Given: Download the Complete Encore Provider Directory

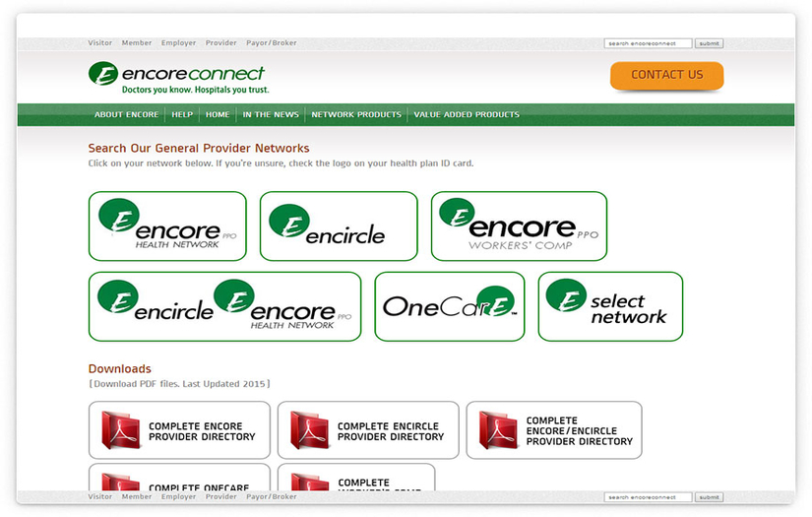Looking at the screenshot, I should pos(179,430).
